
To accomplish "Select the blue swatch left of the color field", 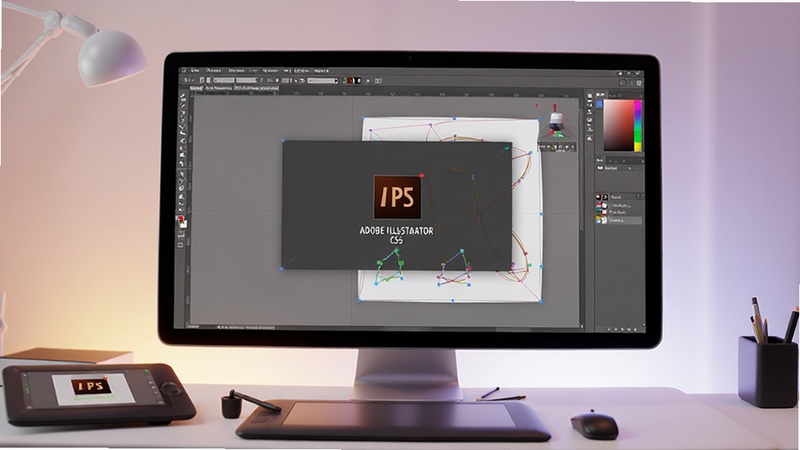I will (599, 104).
